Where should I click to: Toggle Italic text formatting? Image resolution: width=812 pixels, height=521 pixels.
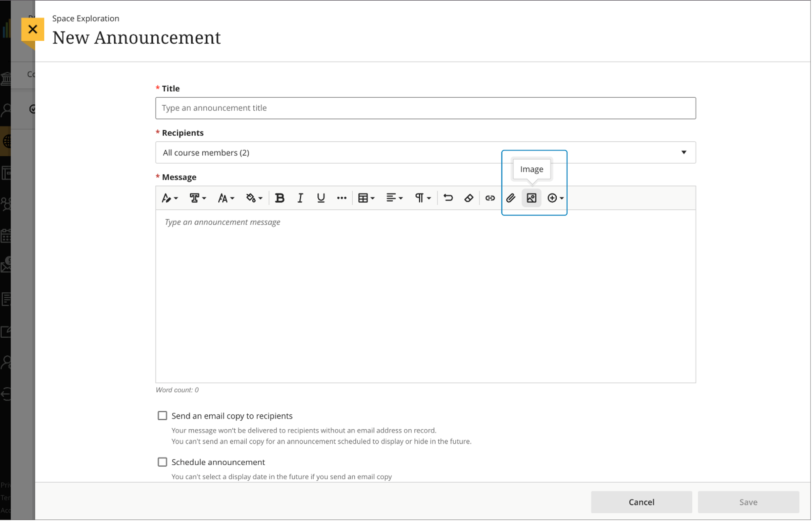click(x=300, y=198)
